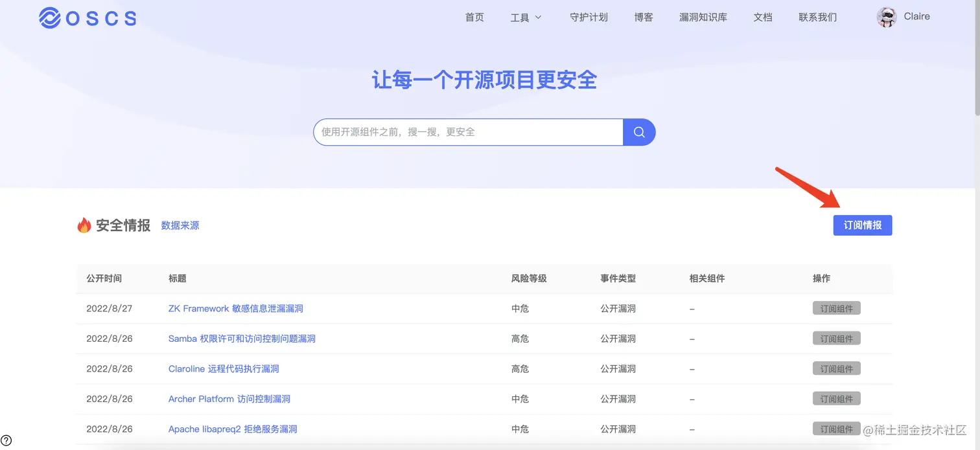Screen dimensions: 980x450
Task: Click the 让每一个开源项目更安全 headline
Action: tap(484, 80)
